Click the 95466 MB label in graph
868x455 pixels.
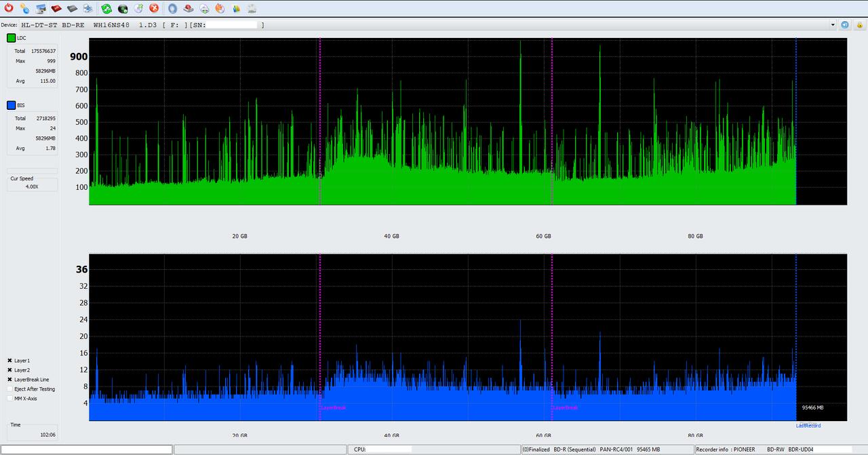[812, 408]
